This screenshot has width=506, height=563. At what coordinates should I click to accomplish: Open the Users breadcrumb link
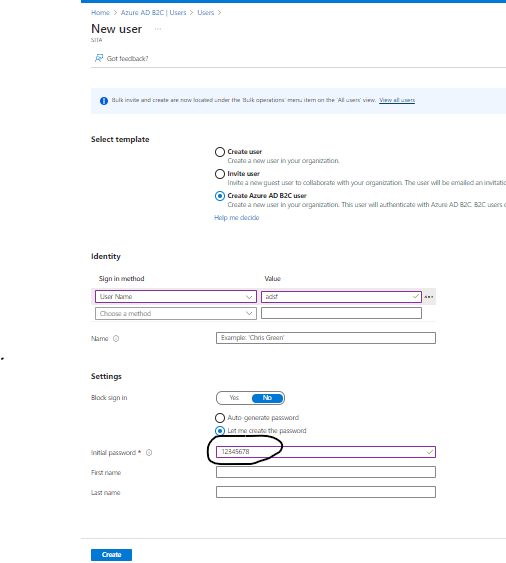[x=205, y=13]
